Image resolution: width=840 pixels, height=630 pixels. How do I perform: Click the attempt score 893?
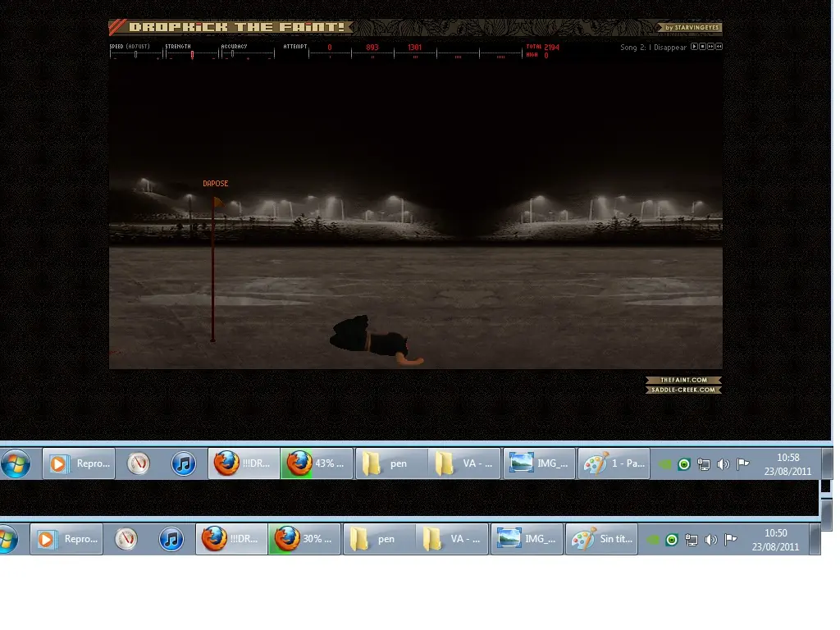(372, 47)
